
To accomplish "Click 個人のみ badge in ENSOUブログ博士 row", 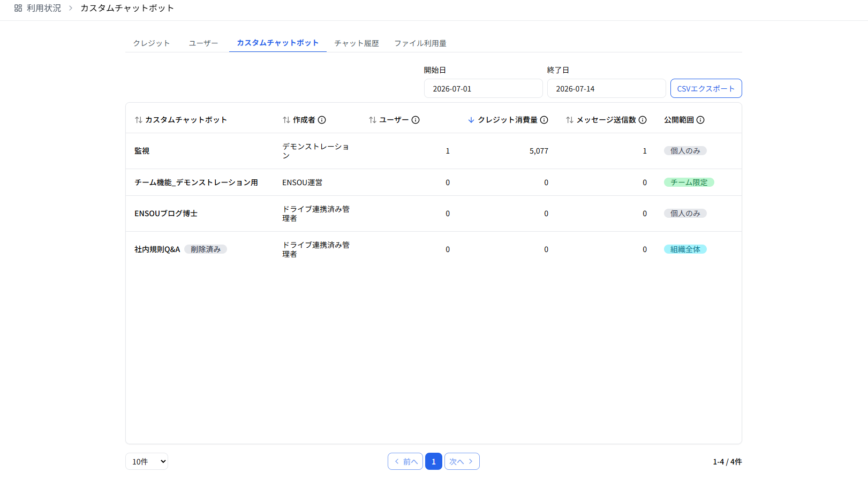I will pyautogui.click(x=685, y=214).
